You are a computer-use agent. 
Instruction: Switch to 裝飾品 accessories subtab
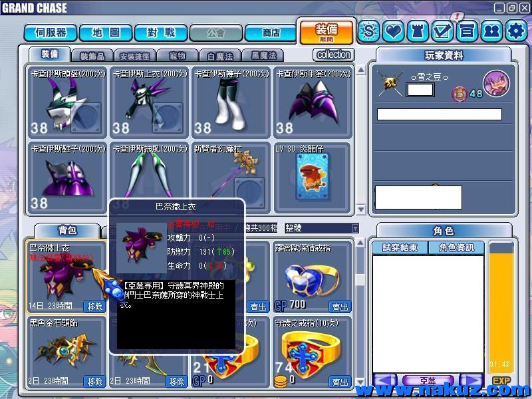point(92,56)
